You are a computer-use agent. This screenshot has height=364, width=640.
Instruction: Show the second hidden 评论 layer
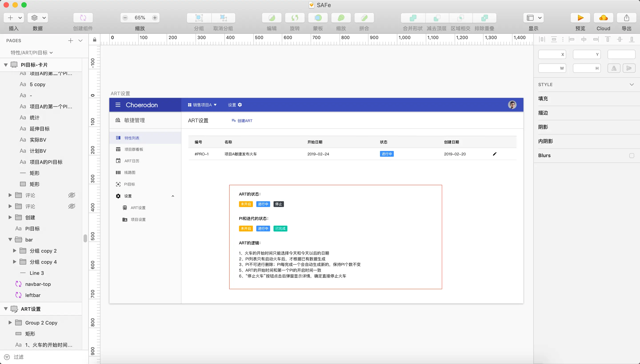(72, 206)
